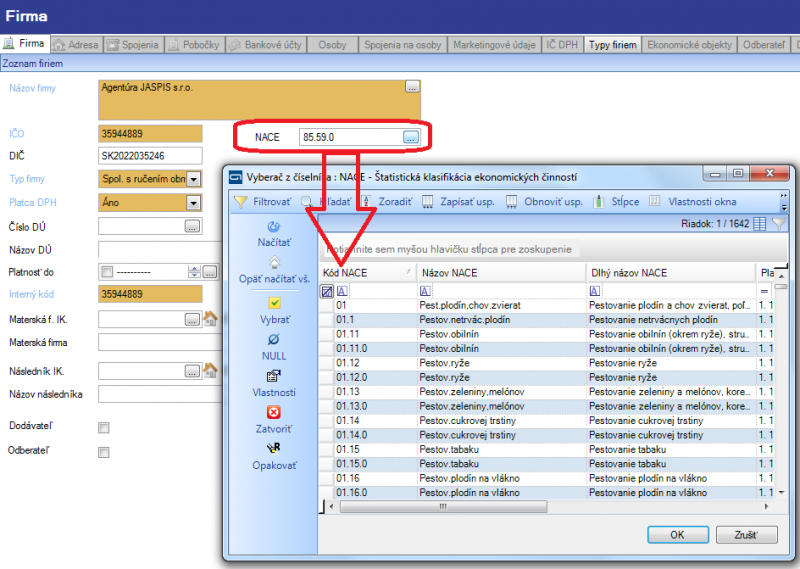The width and height of the screenshot is (800, 569).
Task: Select row 01 Pest.plodín,chov.zvierat
Action: (x=546, y=305)
